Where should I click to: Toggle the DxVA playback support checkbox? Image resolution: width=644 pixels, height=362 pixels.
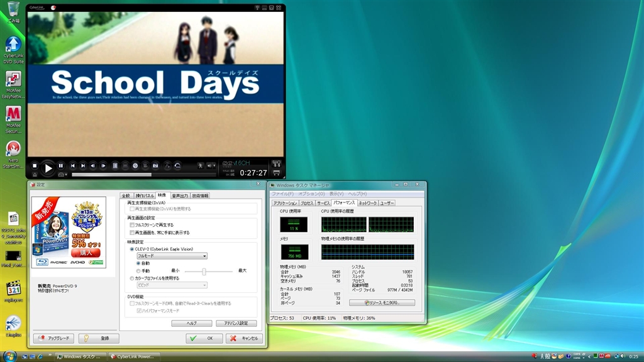132,209
